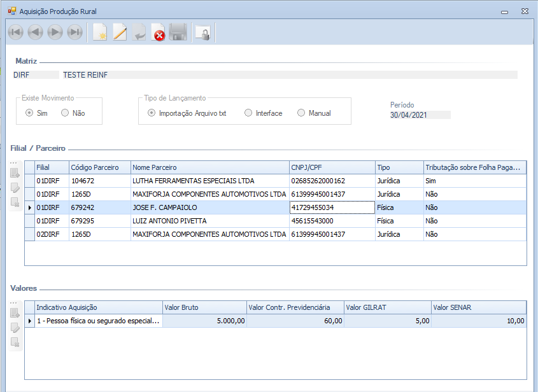Jump to the last record
The width and height of the screenshot is (538, 392).
point(75,32)
